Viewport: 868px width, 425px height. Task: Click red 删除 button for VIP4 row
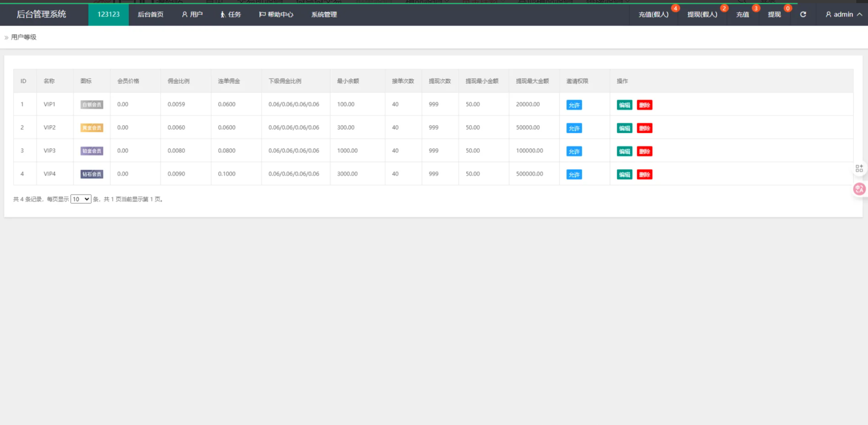pos(644,175)
